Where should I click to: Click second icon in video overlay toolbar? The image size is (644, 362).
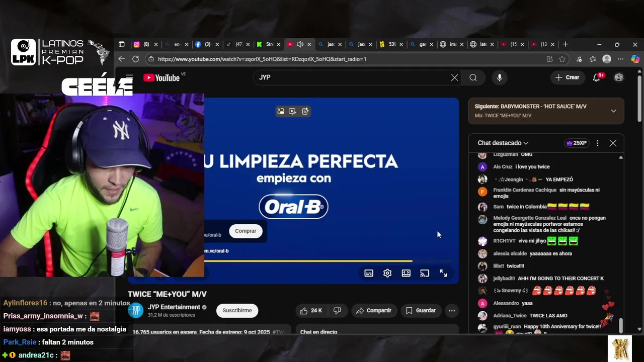(x=293, y=111)
